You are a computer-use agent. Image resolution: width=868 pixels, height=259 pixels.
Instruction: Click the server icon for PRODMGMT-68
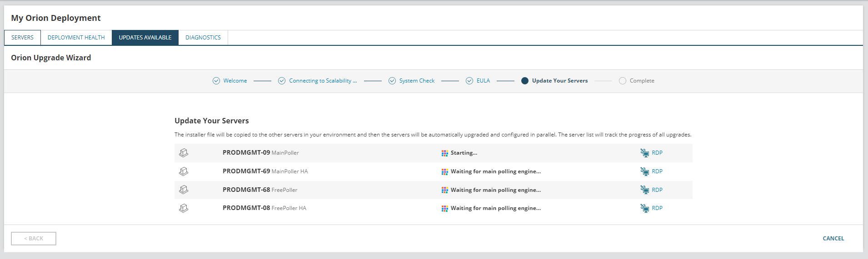click(184, 190)
